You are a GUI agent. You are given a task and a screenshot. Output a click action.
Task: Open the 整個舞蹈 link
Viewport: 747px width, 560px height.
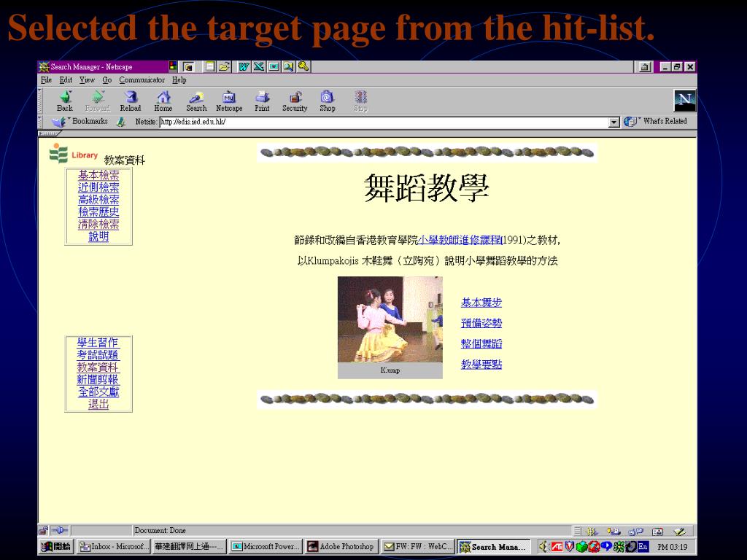pos(481,344)
